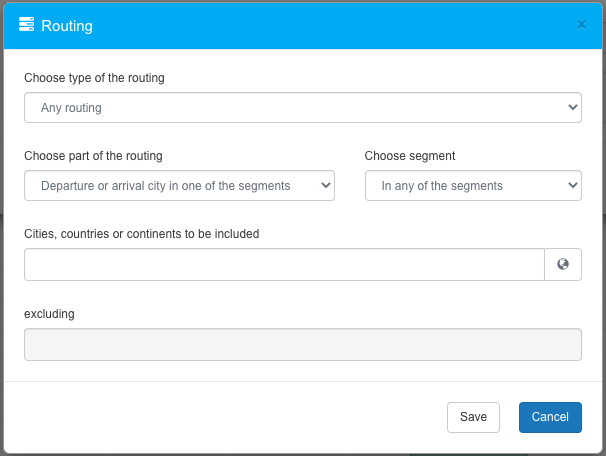Click the "Choose type of the routing" label
The image size is (606, 456).
[x=94, y=78]
